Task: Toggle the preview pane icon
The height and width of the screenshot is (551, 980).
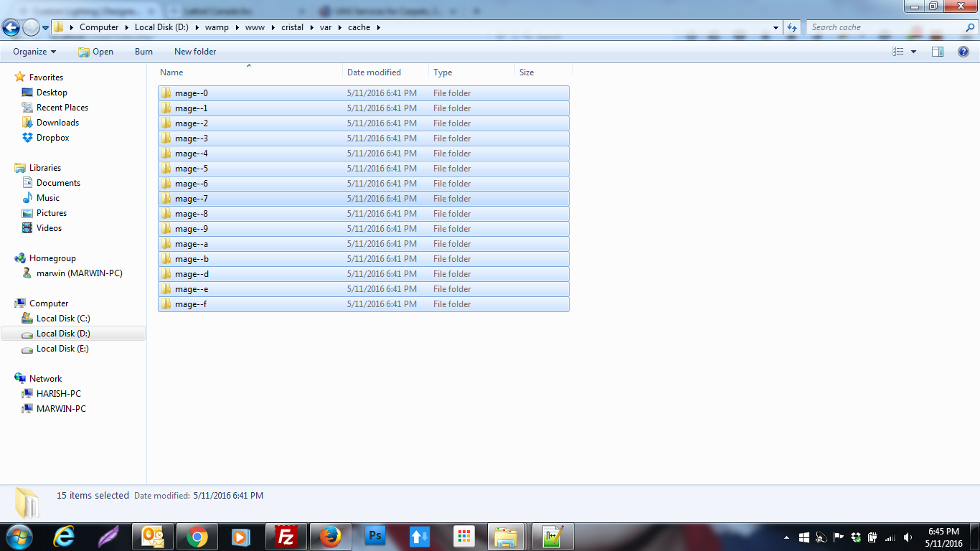Action: coord(937,52)
